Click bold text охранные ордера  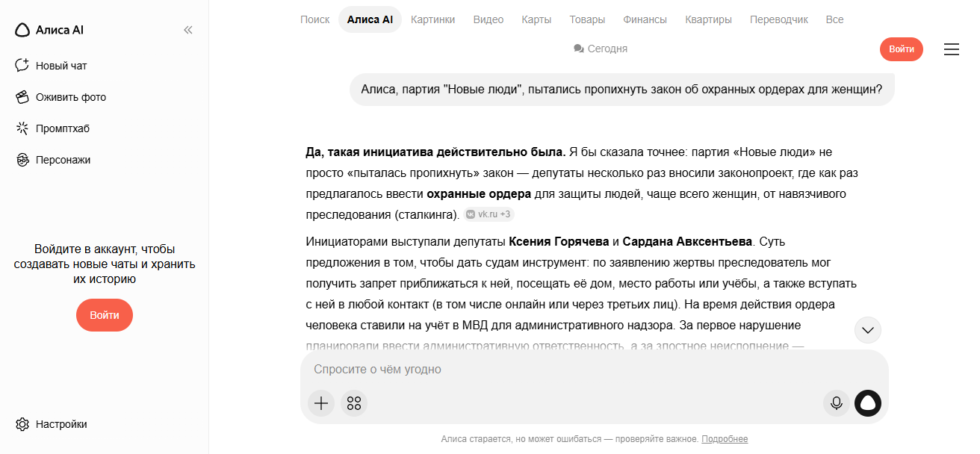click(479, 194)
